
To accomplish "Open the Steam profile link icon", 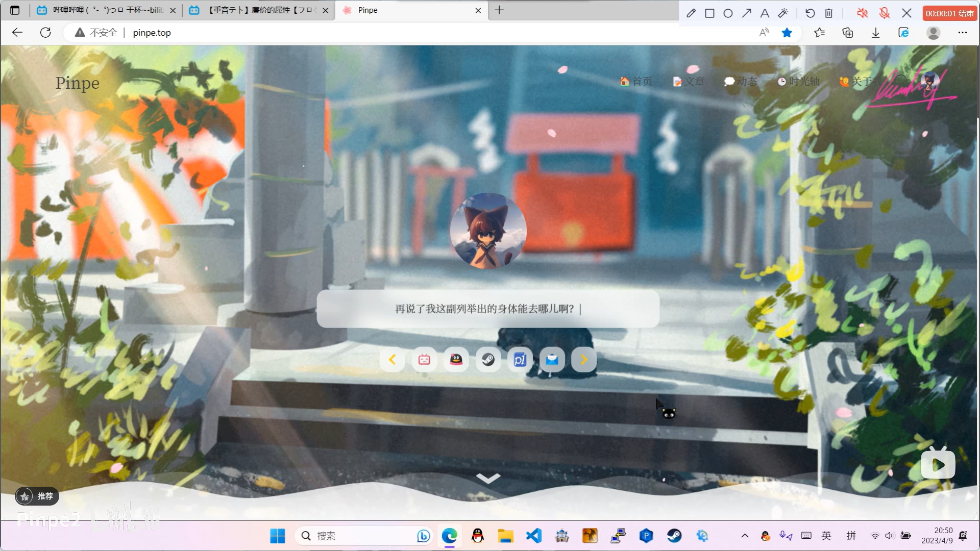I will click(488, 360).
